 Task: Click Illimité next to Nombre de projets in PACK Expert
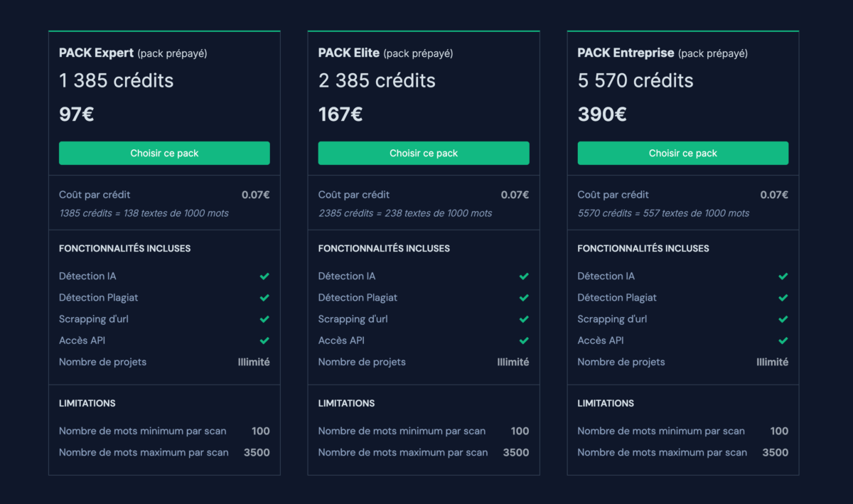tap(253, 362)
